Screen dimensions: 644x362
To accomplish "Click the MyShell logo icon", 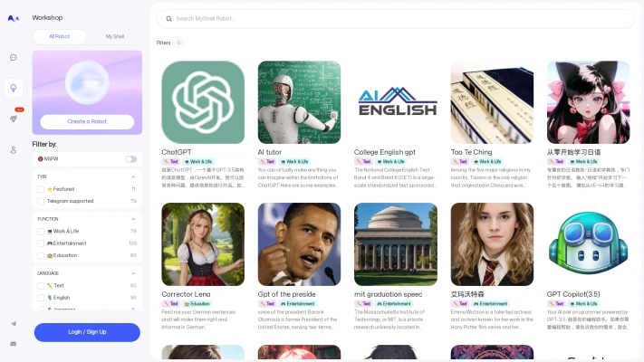I will tap(14, 18).
